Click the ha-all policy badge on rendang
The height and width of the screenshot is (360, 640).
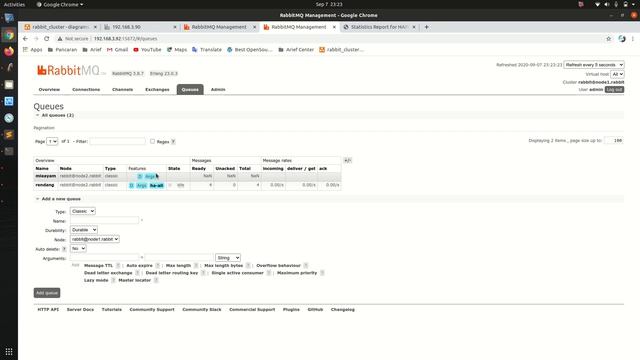click(157, 185)
